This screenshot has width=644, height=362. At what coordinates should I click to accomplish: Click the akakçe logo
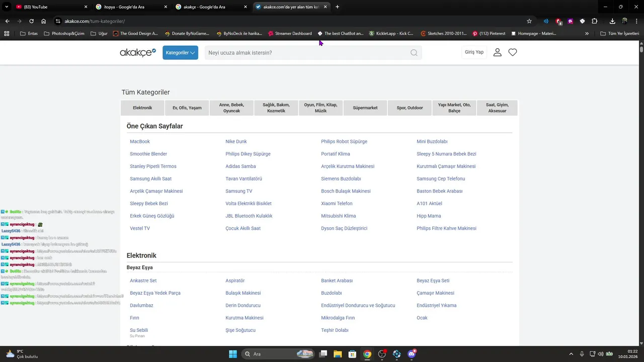tap(138, 52)
